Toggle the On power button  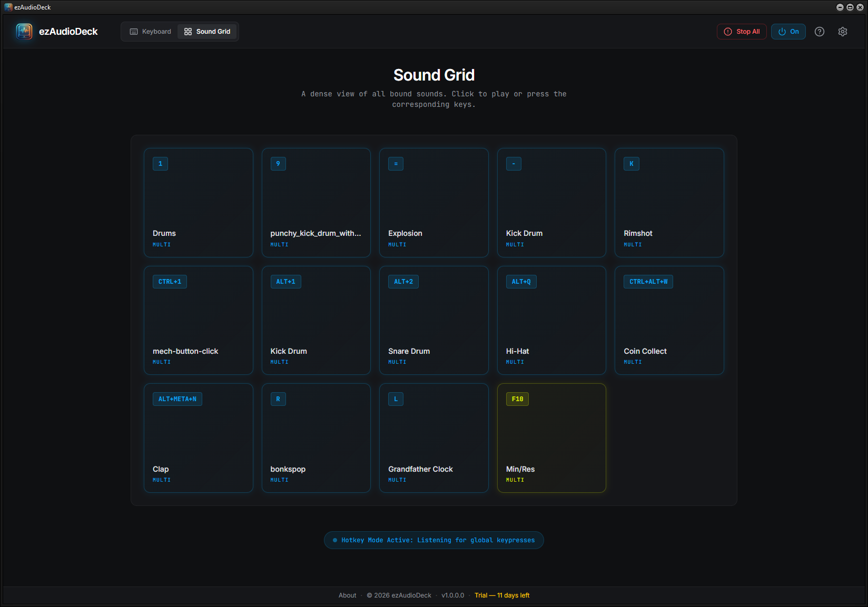tap(788, 32)
